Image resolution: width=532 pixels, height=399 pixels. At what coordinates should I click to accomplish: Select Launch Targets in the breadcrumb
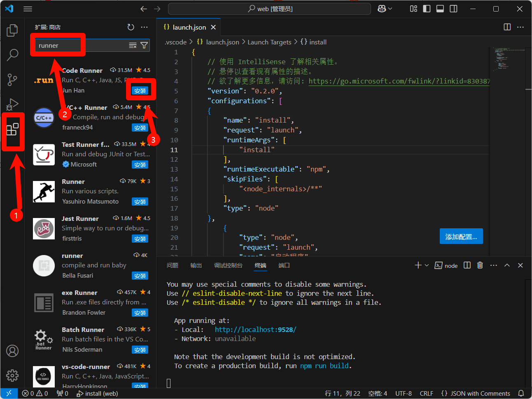[x=269, y=42]
